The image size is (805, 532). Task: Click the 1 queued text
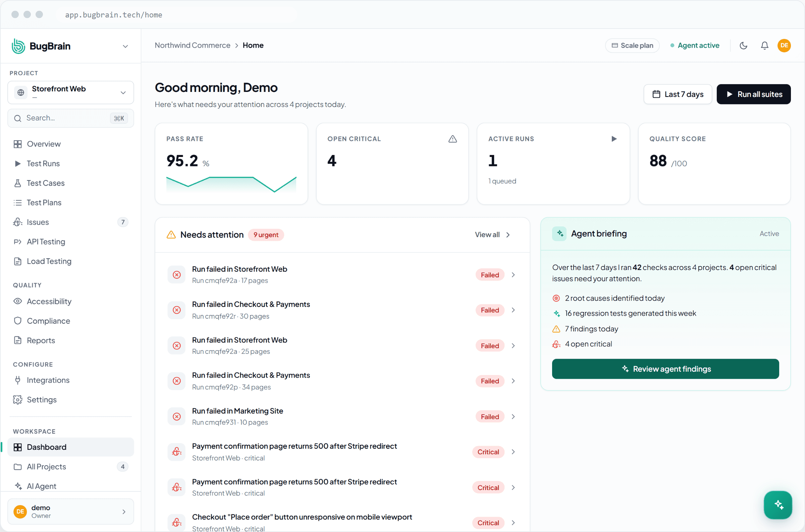[x=502, y=181]
